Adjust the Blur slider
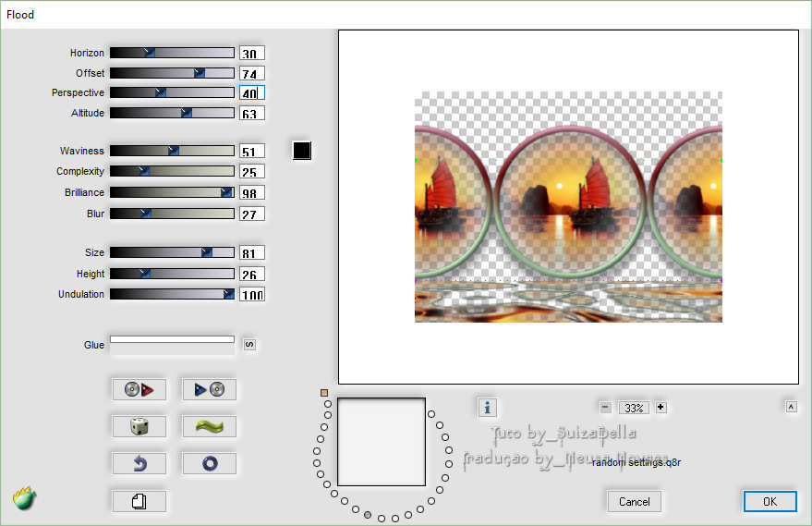Screen dimensions: 812x526 click(x=172, y=214)
